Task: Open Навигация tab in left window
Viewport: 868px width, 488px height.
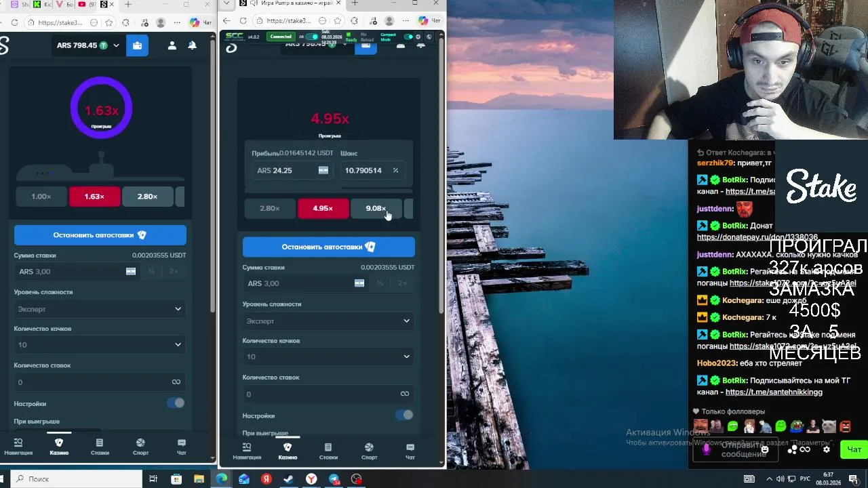Action: pos(18,447)
